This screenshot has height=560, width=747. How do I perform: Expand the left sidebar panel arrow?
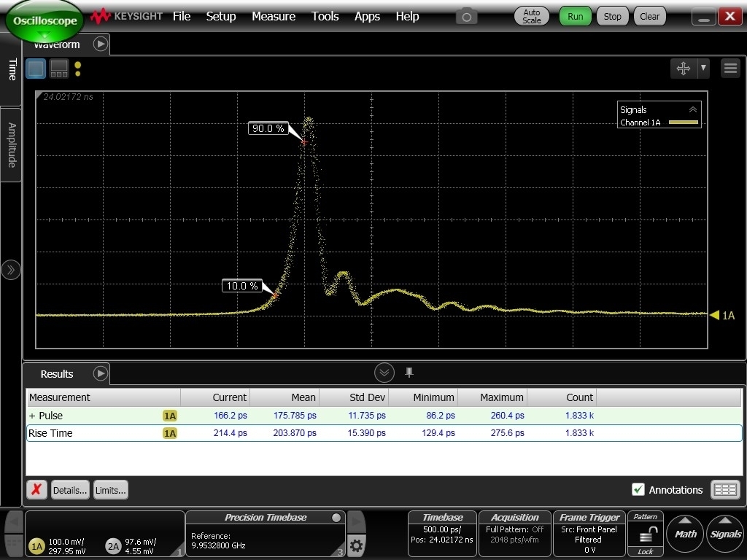click(x=11, y=271)
